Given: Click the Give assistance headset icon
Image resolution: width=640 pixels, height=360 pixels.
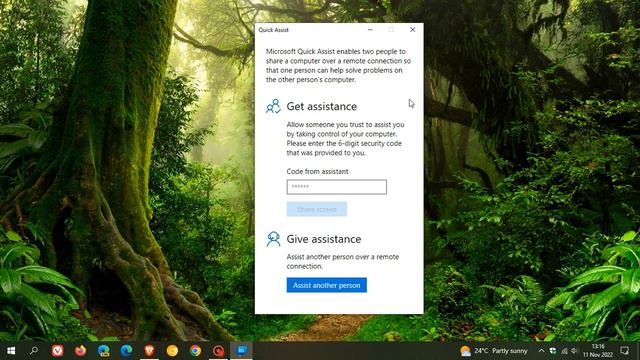Looking at the screenshot, I should pyautogui.click(x=273, y=239).
